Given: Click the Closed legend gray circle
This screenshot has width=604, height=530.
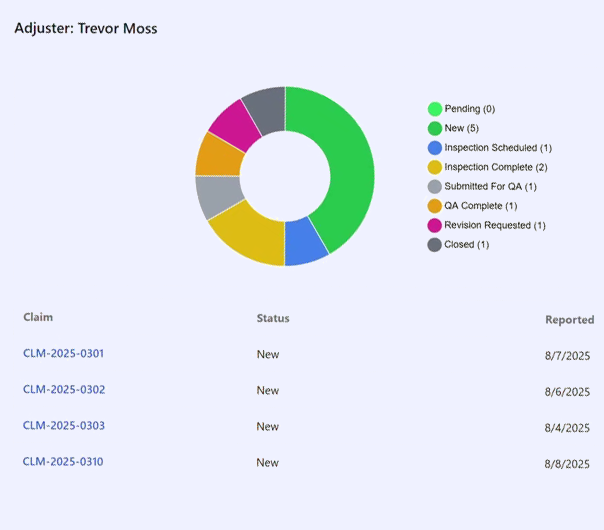Looking at the screenshot, I should coord(434,244).
